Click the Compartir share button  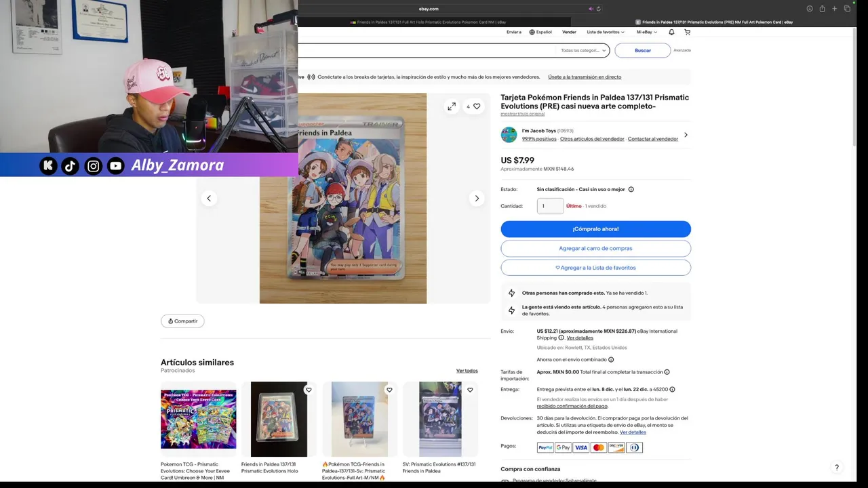point(182,321)
